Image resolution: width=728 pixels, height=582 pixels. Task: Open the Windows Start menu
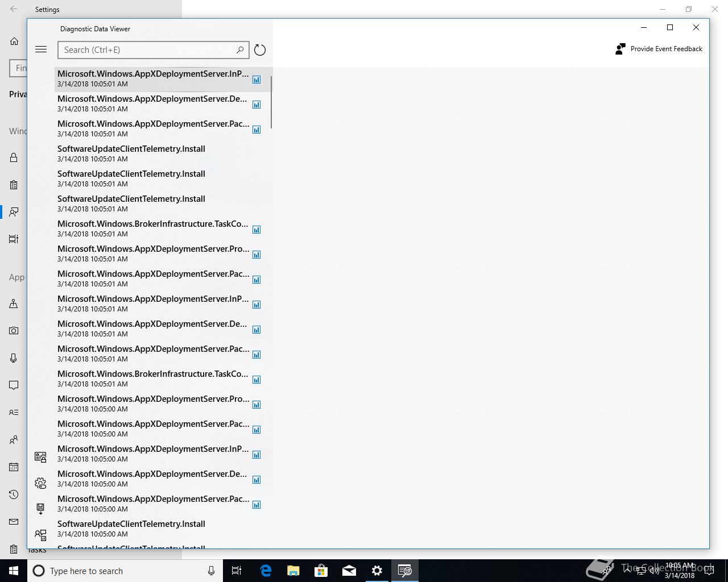click(14, 571)
